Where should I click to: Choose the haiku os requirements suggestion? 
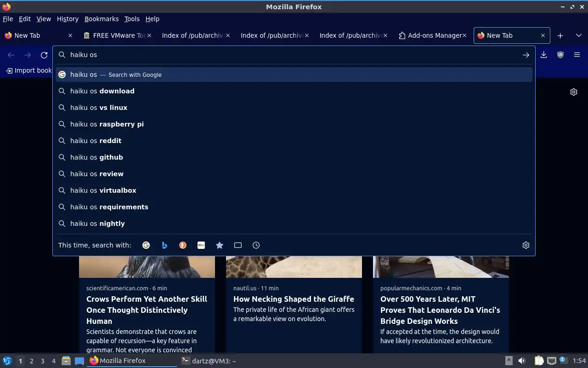(x=294, y=207)
